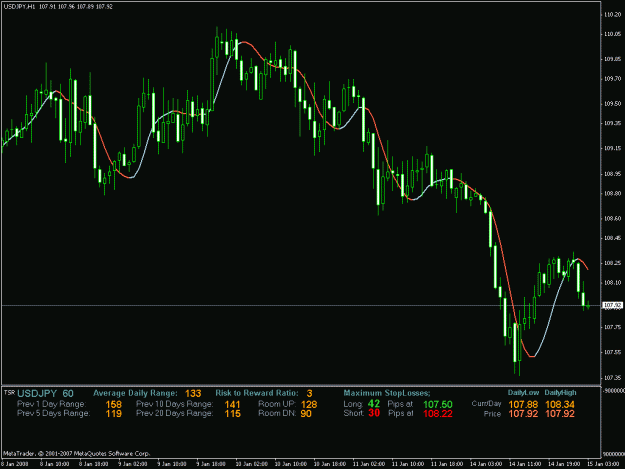Click the short stop price 108.22
Viewport: 625px width, 469px height.
(438, 414)
